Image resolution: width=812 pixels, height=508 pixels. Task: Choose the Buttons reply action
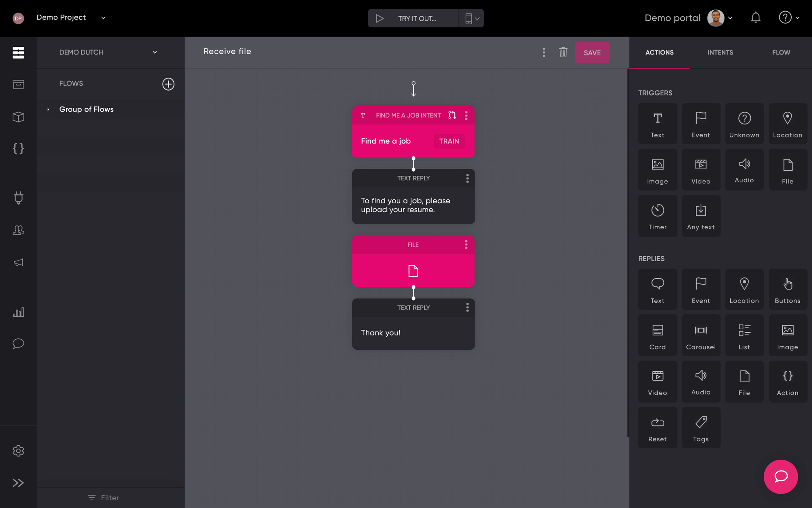(x=787, y=290)
